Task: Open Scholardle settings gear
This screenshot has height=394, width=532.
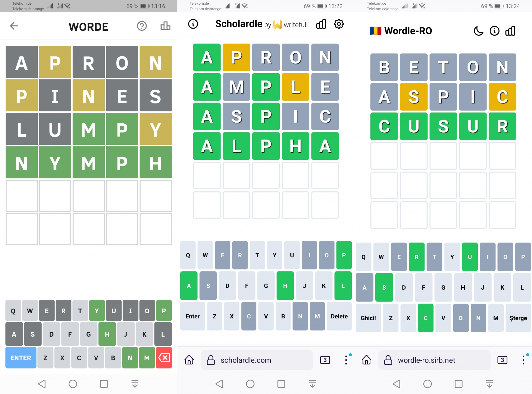Action: 339,24
